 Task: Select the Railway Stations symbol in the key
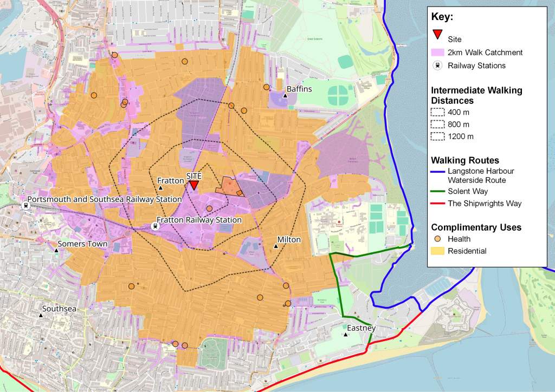437,66
